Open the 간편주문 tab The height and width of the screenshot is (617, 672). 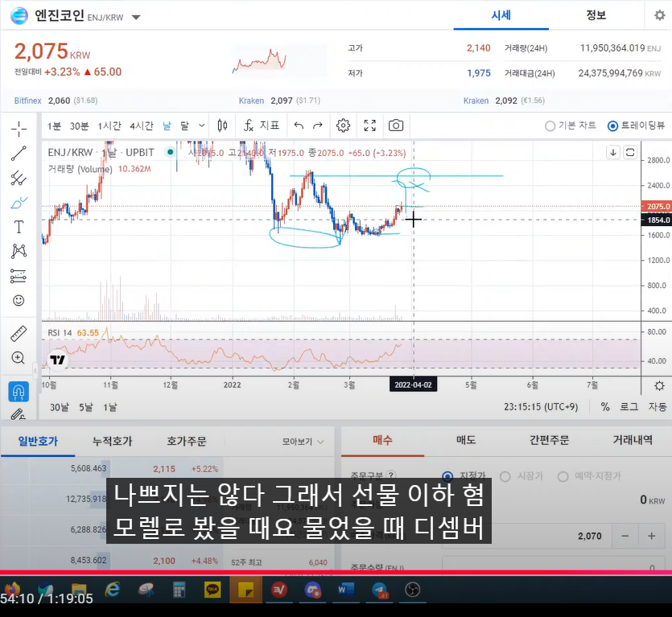[x=549, y=440]
